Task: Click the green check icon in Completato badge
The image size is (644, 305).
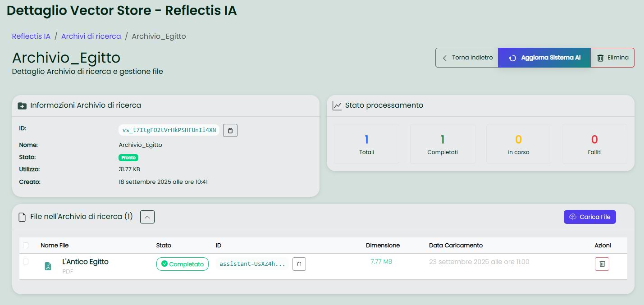Action: pyautogui.click(x=164, y=264)
